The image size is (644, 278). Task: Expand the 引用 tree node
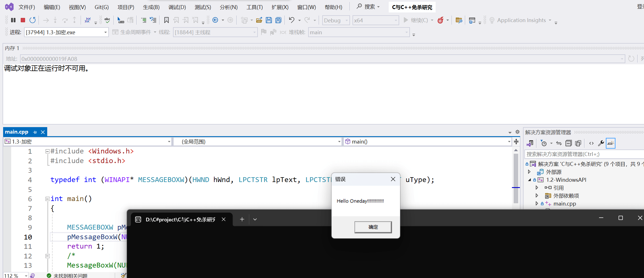coord(537,188)
